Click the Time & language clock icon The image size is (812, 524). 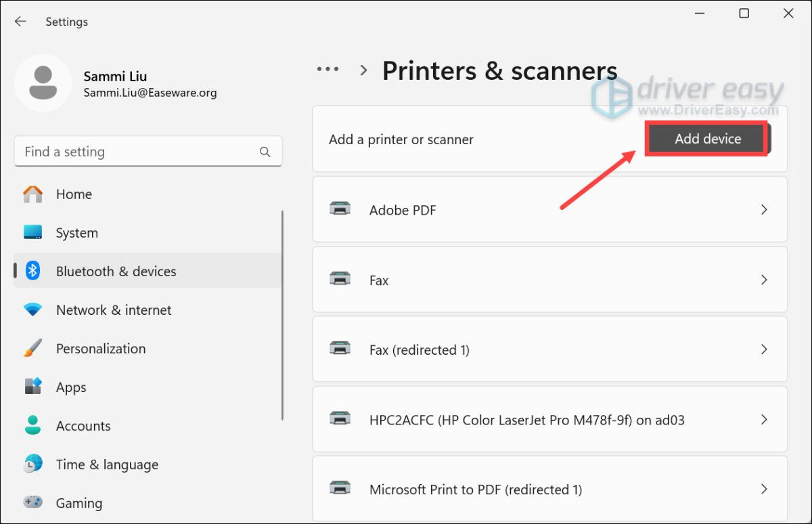coord(32,464)
